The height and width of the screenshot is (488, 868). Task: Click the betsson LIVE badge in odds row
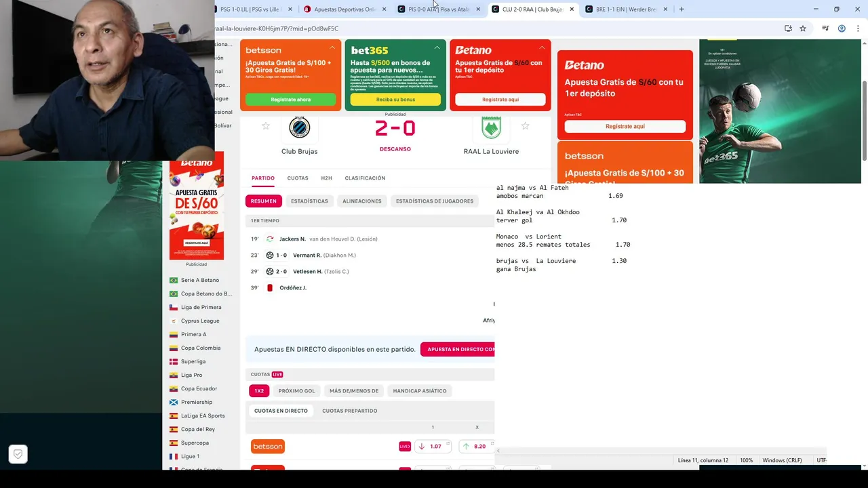pyautogui.click(x=405, y=447)
